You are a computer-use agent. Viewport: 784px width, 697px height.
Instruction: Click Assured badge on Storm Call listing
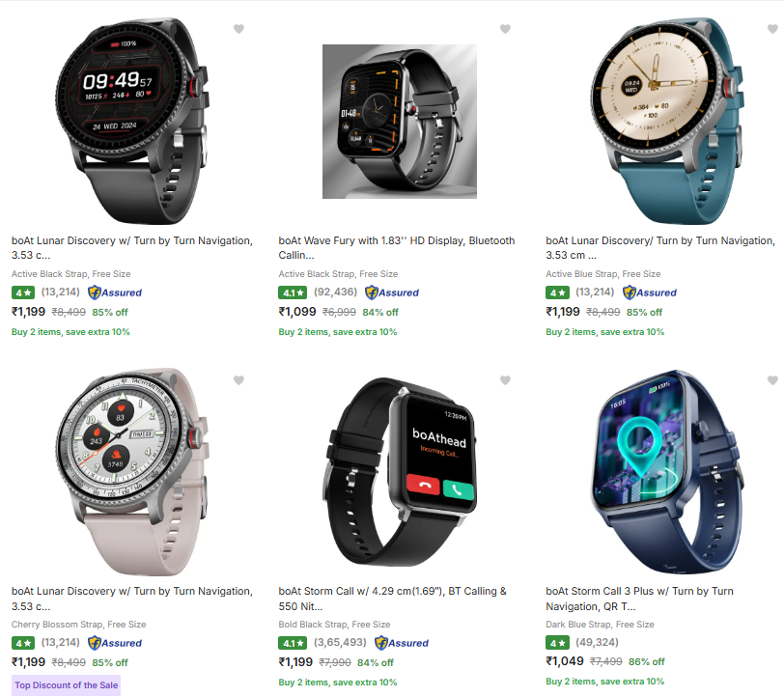pos(402,643)
